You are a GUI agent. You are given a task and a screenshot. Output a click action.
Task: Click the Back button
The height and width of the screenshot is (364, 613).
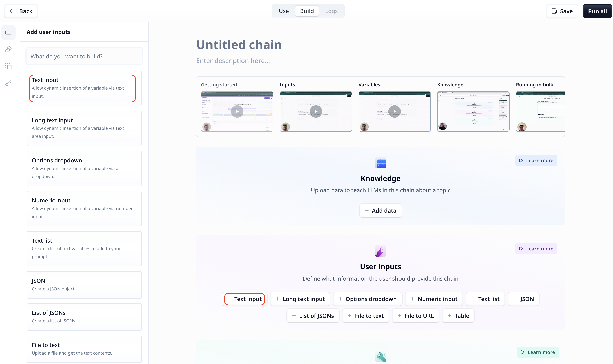click(21, 11)
